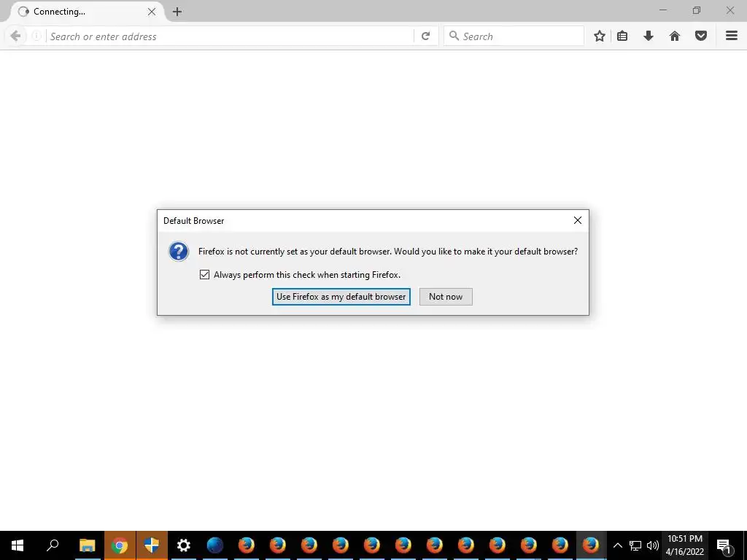The width and height of the screenshot is (747, 560).
Task: Open the shield security app in taskbar
Action: (152, 545)
